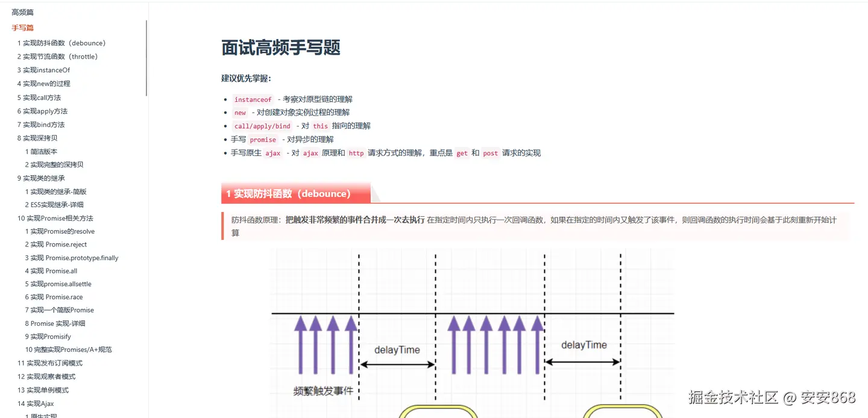868x418 pixels.
Task: Click the promise code tag
Action: pos(263,140)
